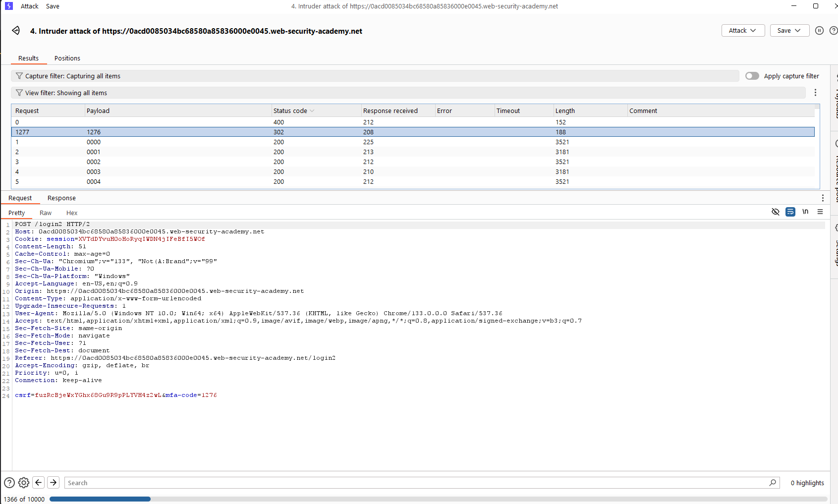
Task: Enable the Apply capture filter switch
Action: pyautogui.click(x=752, y=76)
